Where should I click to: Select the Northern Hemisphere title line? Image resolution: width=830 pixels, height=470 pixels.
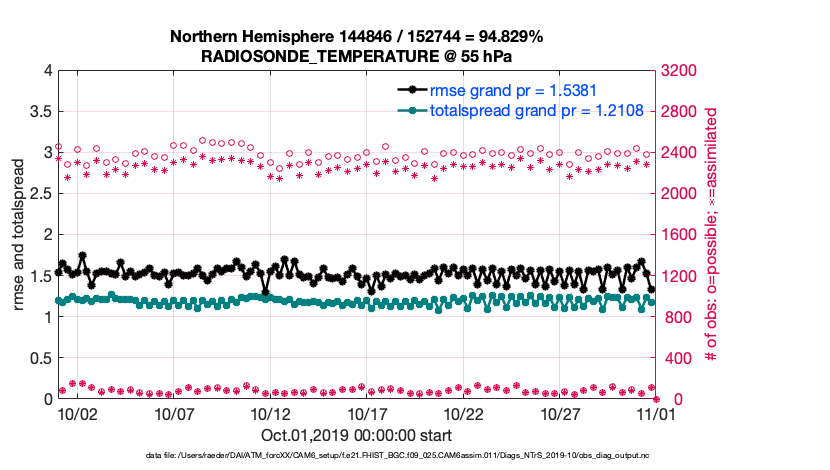coord(356,37)
